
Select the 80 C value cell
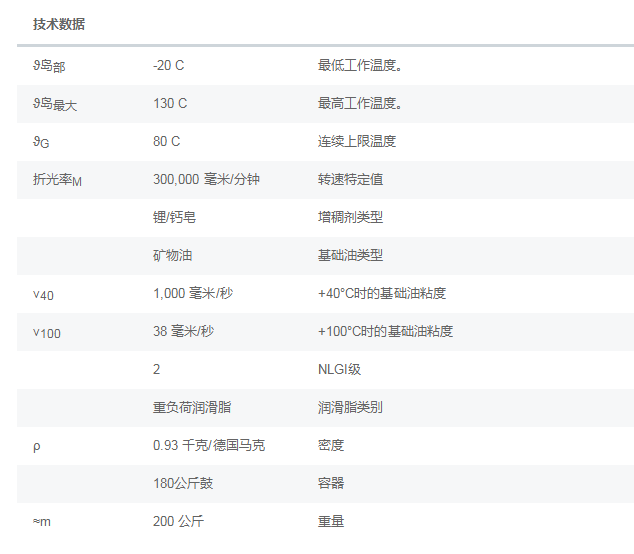[167, 141]
